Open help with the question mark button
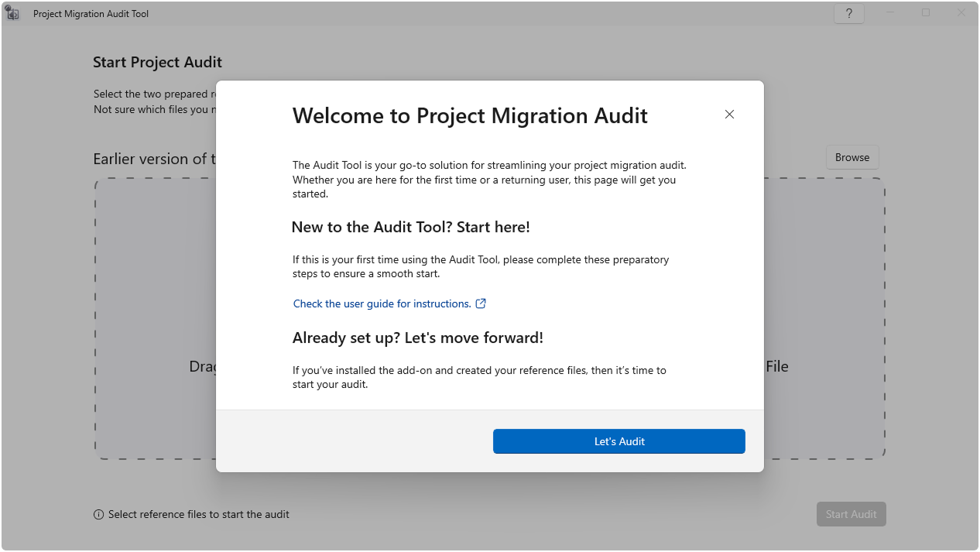 point(849,14)
